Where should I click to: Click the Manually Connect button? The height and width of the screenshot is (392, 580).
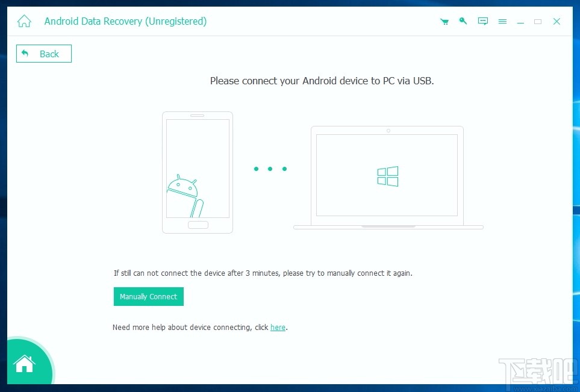point(149,297)
